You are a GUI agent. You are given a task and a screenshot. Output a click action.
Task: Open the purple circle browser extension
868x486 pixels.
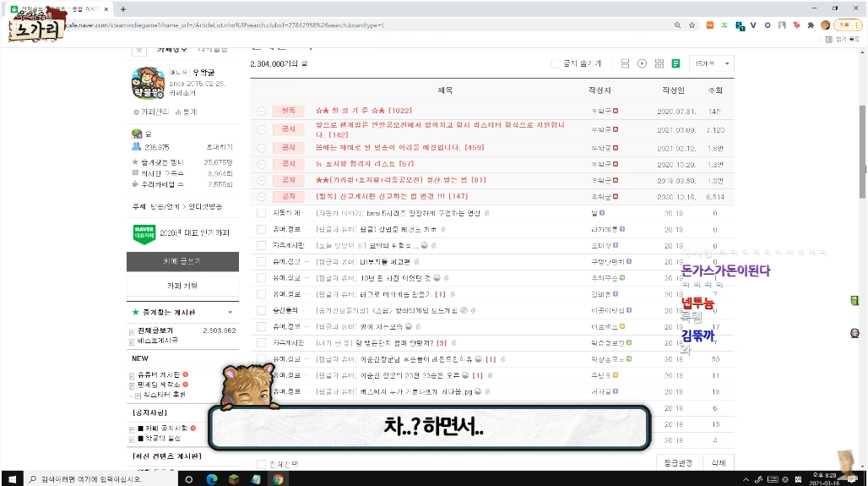768,25
